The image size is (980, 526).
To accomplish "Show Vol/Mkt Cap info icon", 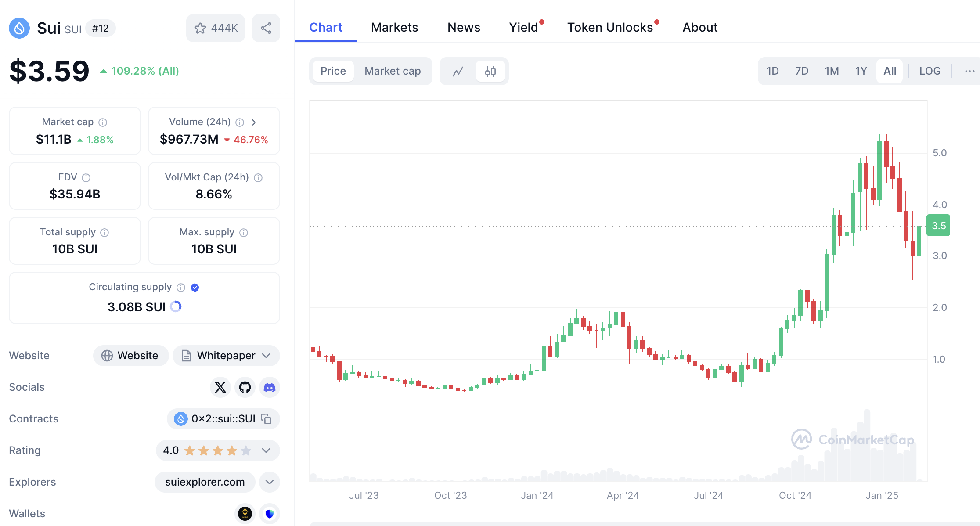I will coord(258,178).
